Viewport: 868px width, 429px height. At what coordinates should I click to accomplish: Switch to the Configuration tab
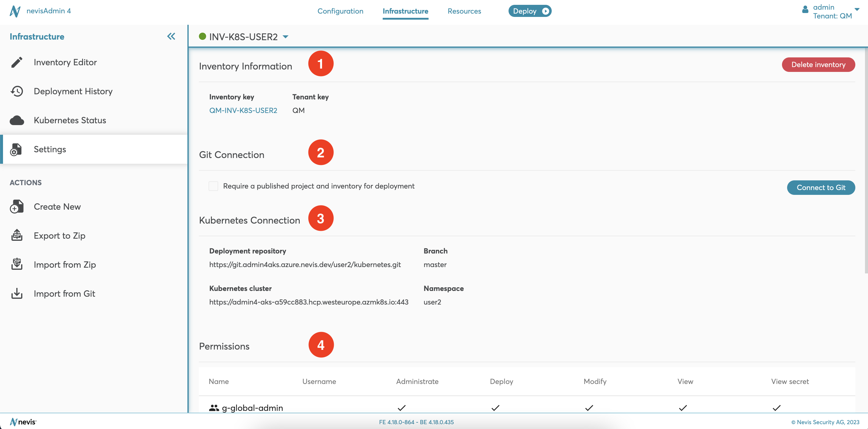(x=340, y=11)
